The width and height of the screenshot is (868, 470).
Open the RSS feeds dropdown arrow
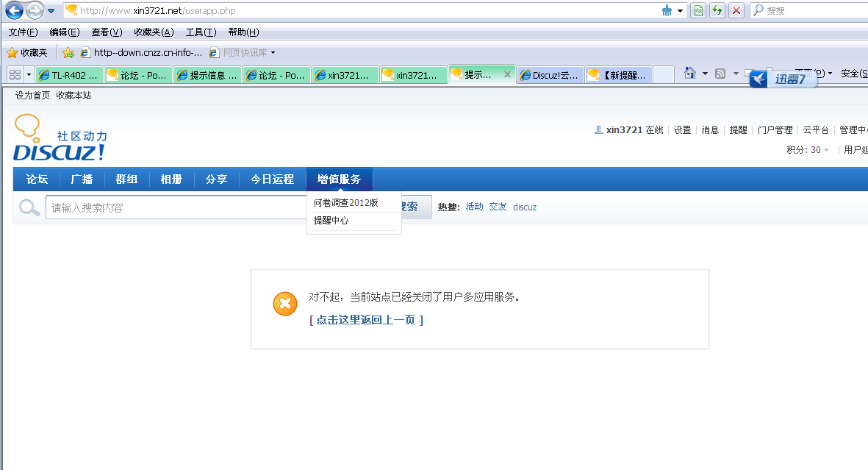(x=736, y=73)
